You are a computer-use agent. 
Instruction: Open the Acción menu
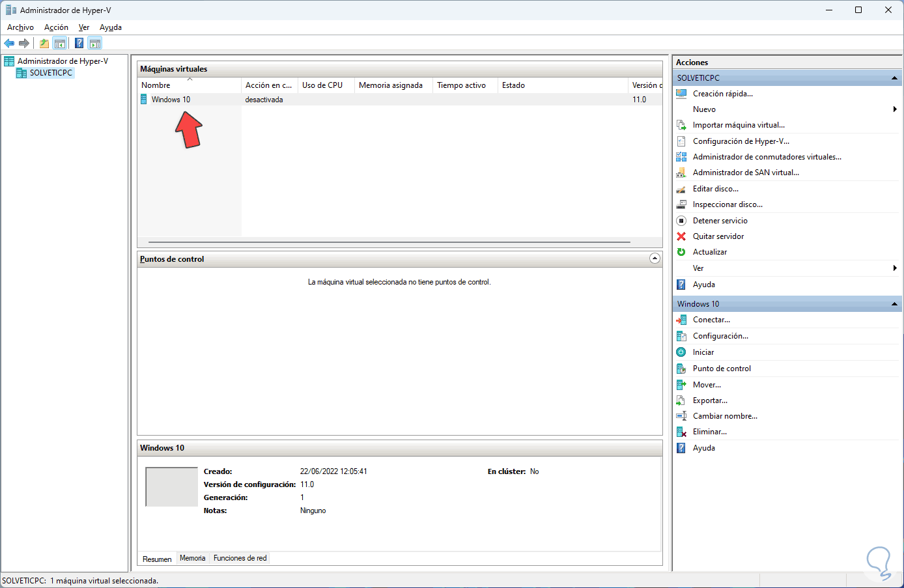56,27
